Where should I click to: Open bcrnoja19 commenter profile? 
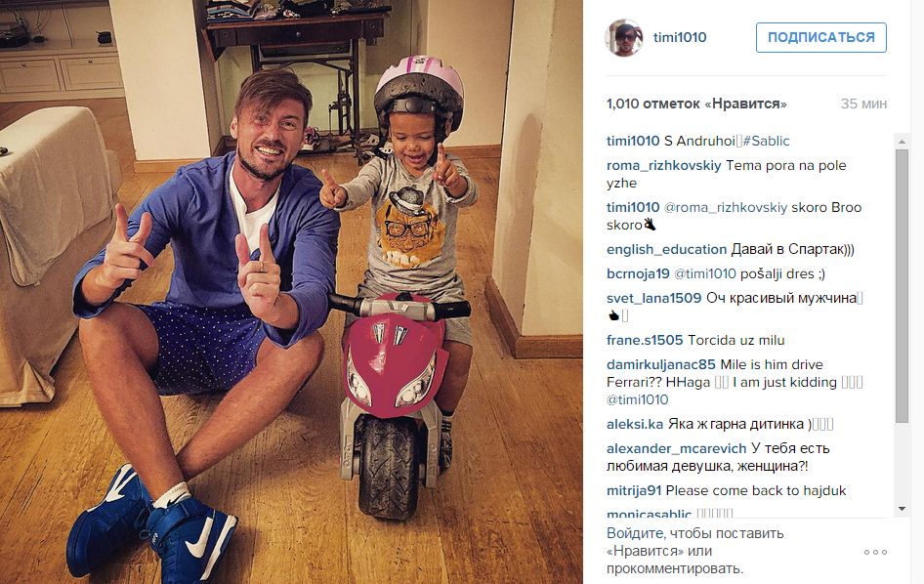pyautogui.click(x=638, y=273)
